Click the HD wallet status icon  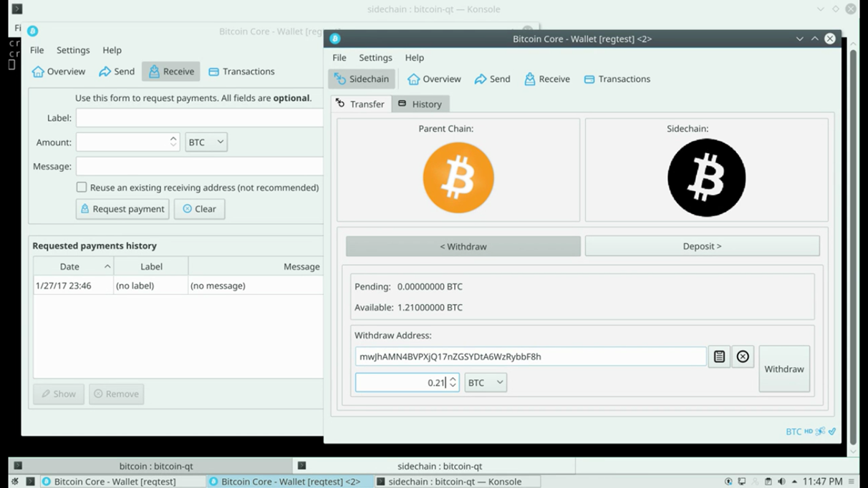click(809, 431)
